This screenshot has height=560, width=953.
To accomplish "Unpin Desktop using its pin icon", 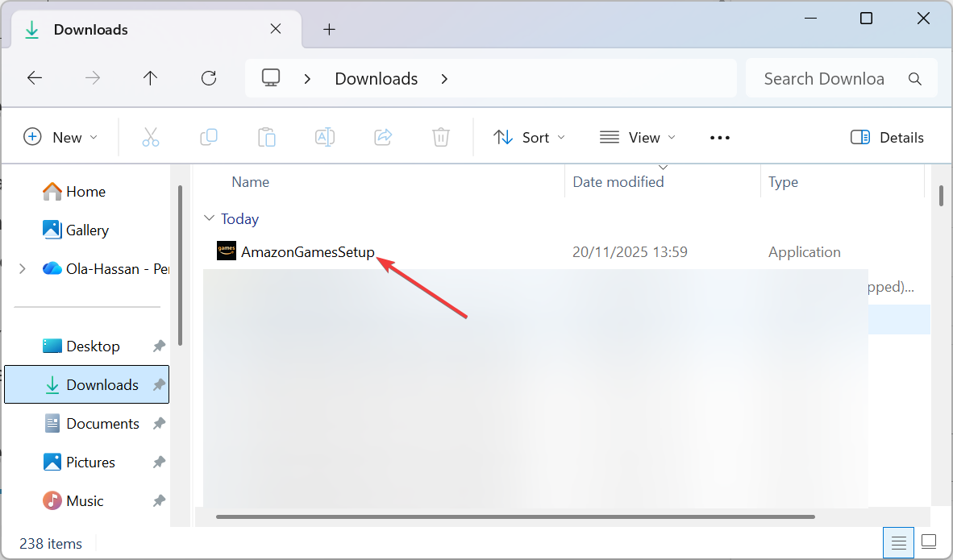I will click(159, 346).
